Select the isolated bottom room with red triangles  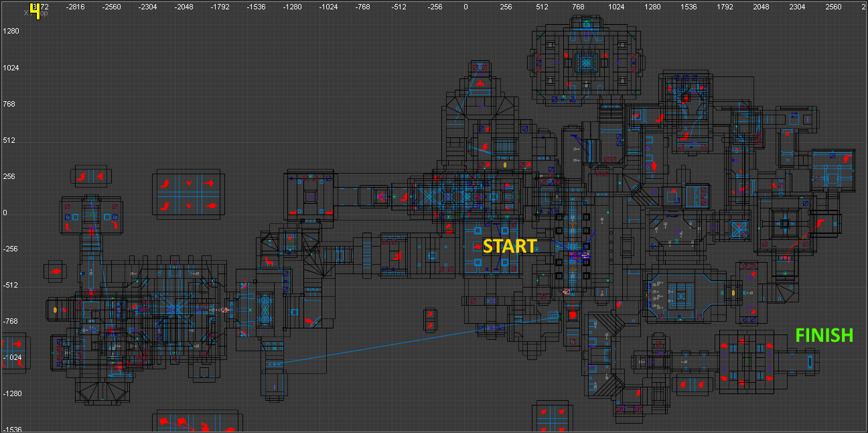pos(551,417)
